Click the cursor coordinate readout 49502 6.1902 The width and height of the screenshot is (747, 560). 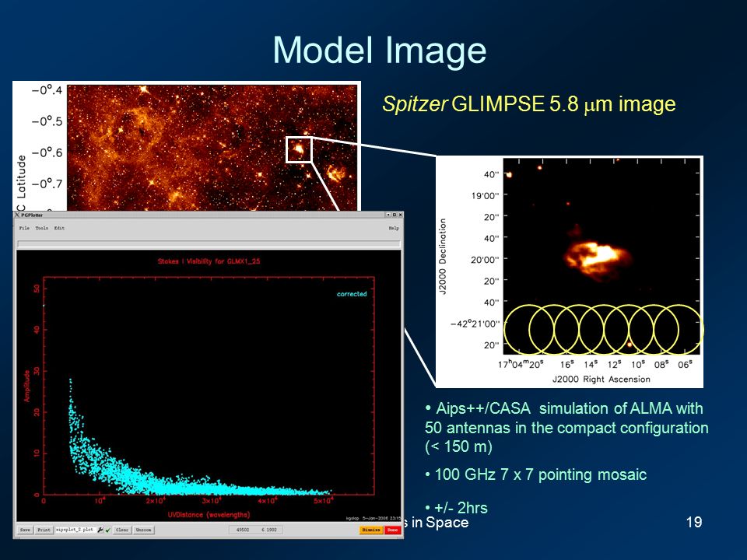(256, 530)
